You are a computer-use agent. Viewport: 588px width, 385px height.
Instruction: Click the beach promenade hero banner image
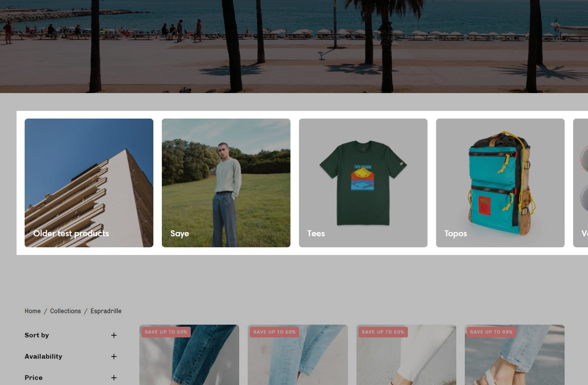[294, 47]
